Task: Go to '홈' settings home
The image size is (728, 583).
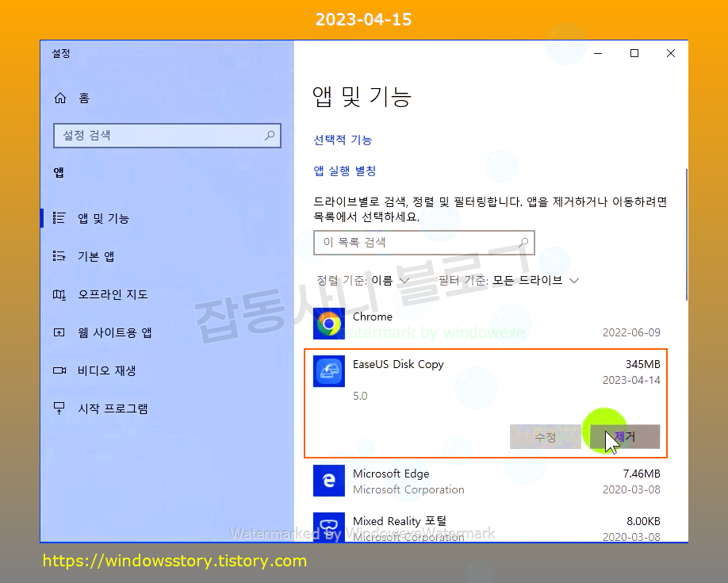Action: (x=167, y=98)
